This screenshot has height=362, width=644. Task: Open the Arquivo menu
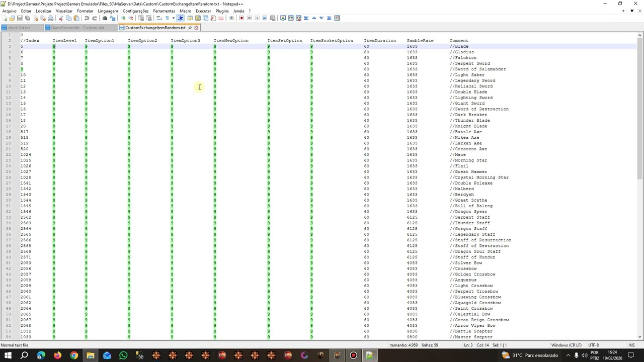(9, 11)
